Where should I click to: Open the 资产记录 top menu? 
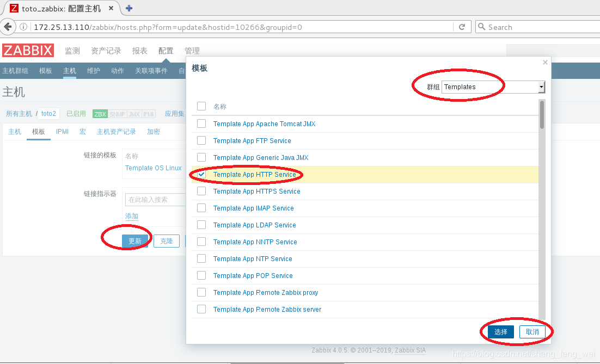click(106, 51)
